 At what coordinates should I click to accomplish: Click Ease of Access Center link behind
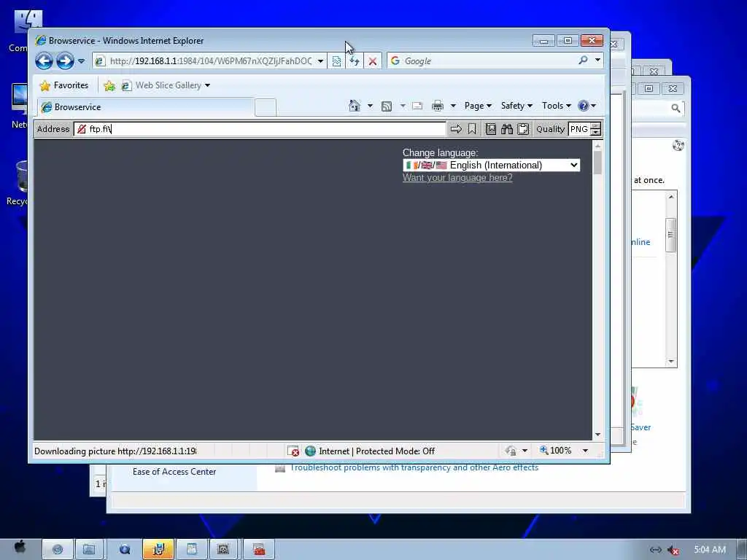click(174, 472)
